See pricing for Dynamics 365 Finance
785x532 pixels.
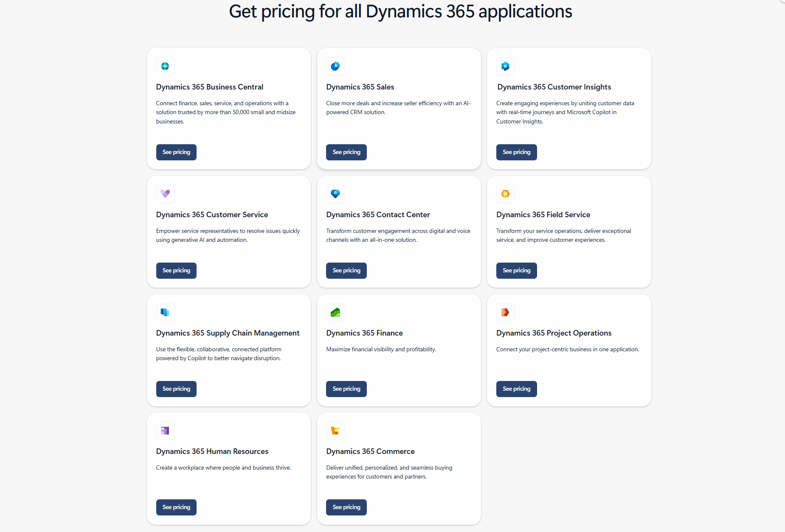(346, 389)
